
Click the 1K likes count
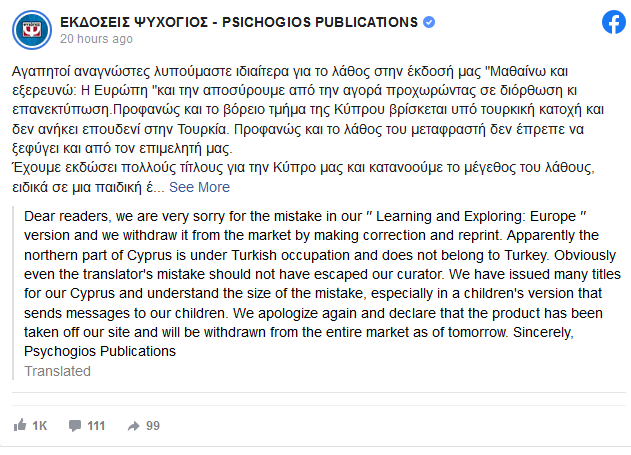tap(40, 426)
